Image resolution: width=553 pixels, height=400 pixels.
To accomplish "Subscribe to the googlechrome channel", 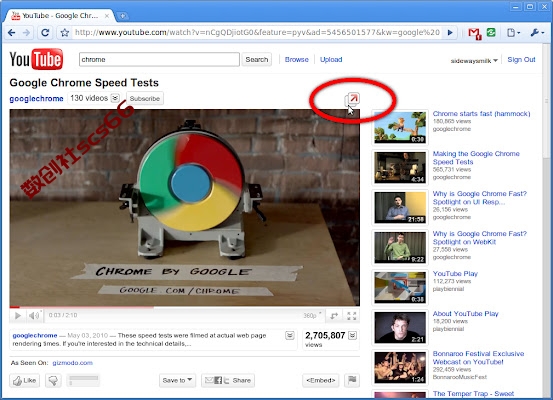I will [145, 98].
